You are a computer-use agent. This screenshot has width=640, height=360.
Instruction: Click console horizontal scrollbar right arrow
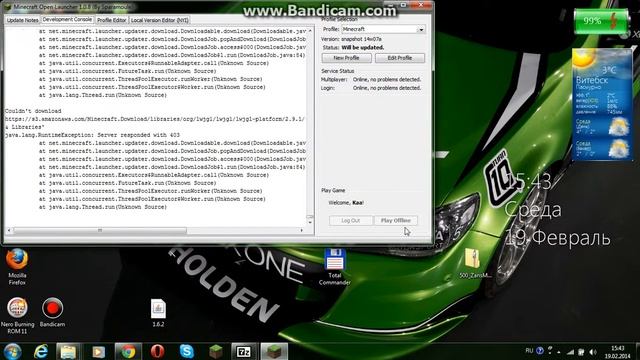pos(302,231)
